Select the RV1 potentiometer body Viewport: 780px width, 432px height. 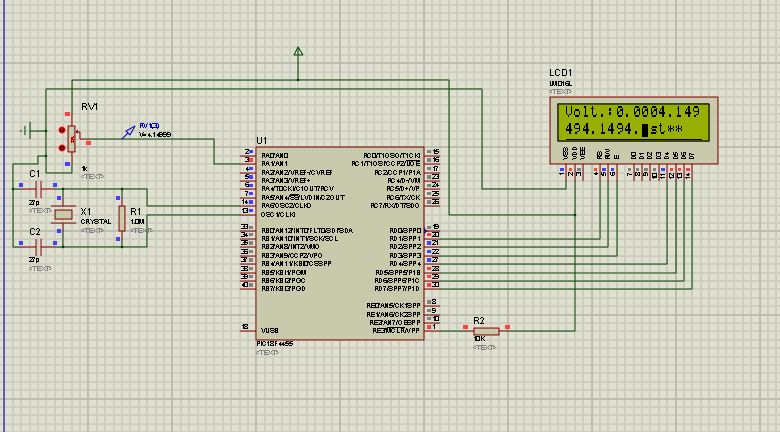(x=72, y=139)
